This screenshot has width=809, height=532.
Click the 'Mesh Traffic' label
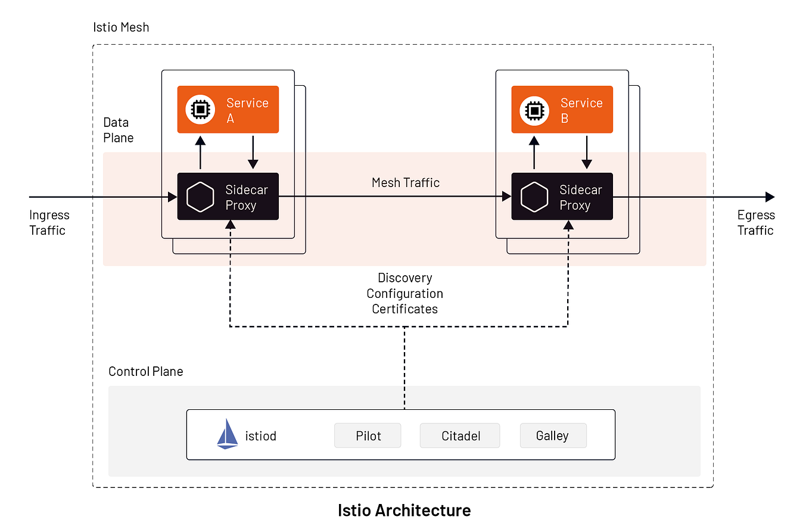coord(406,183)
